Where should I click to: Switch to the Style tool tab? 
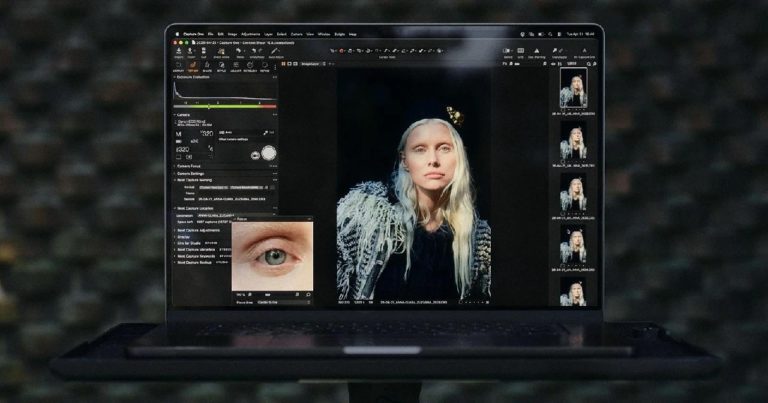[x=221, y=66]
